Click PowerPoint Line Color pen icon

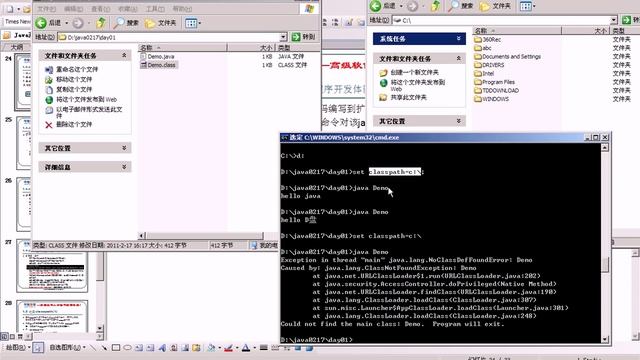(x=228, y=348)
